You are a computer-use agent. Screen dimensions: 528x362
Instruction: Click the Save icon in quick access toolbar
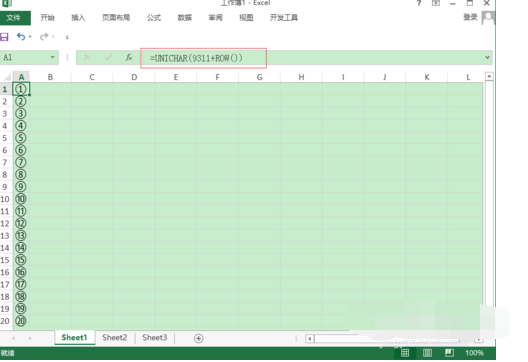click(x=4, y=37)
